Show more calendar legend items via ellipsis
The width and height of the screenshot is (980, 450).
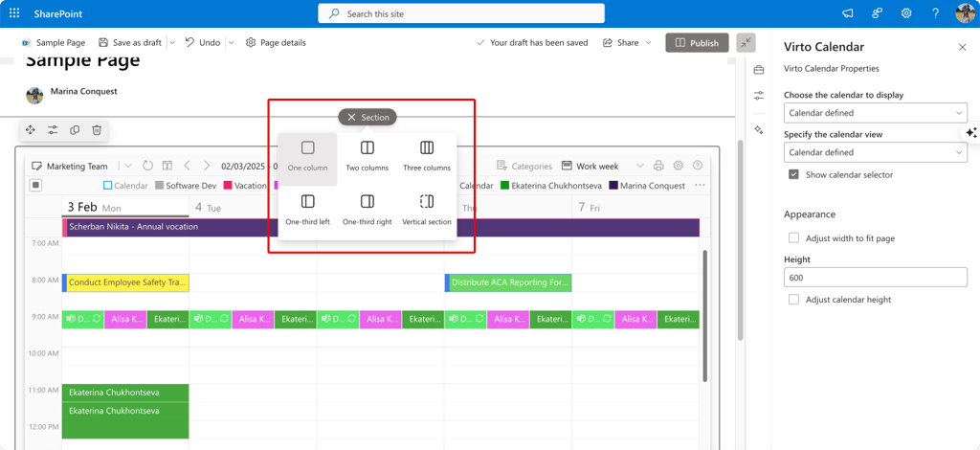pos(700,185)
